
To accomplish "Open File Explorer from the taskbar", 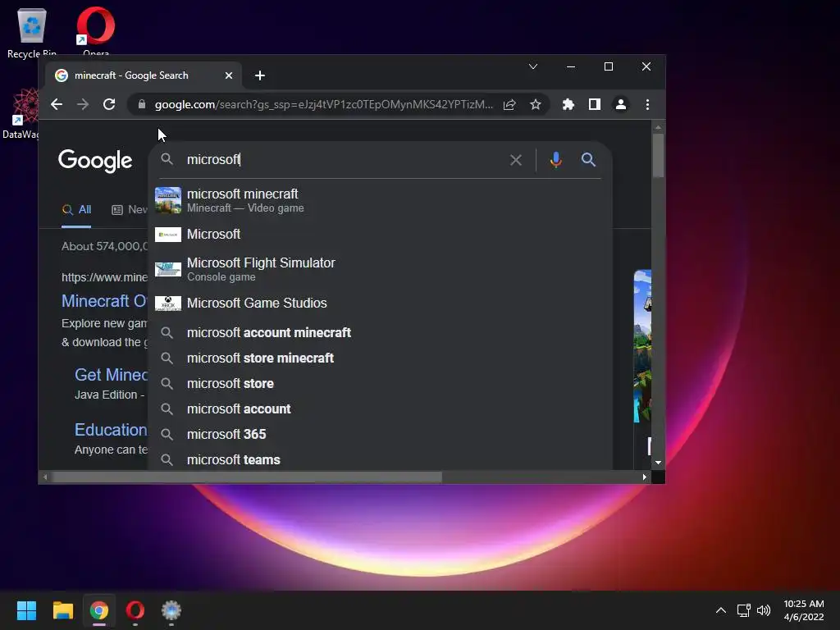I will [62, 610].
